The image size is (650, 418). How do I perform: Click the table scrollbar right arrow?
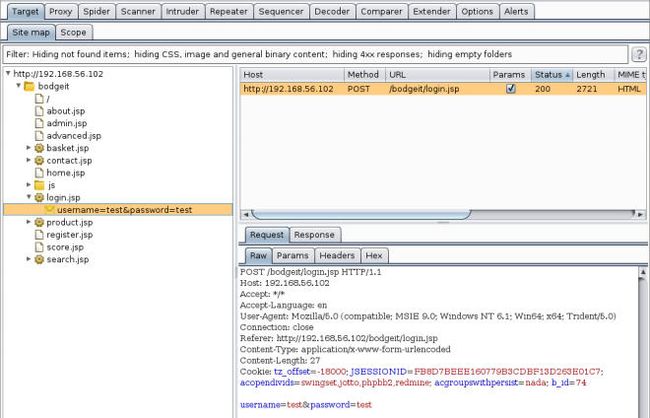click(x=641, y=214)
